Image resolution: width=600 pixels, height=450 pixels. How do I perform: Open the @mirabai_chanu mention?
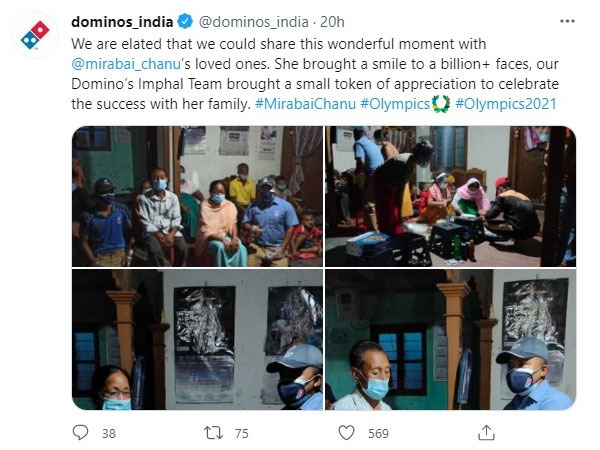(122, 65)
